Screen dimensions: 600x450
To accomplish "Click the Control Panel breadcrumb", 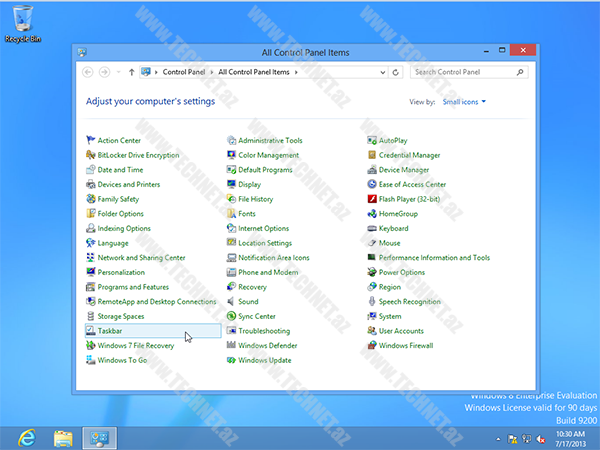I will (184, 72).
